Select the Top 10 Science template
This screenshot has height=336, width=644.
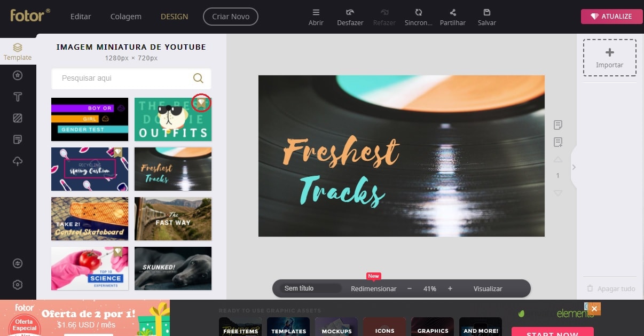coord(90,268)
